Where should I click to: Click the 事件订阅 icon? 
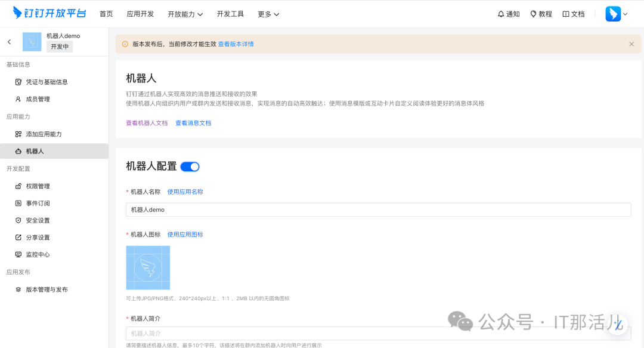18,203
